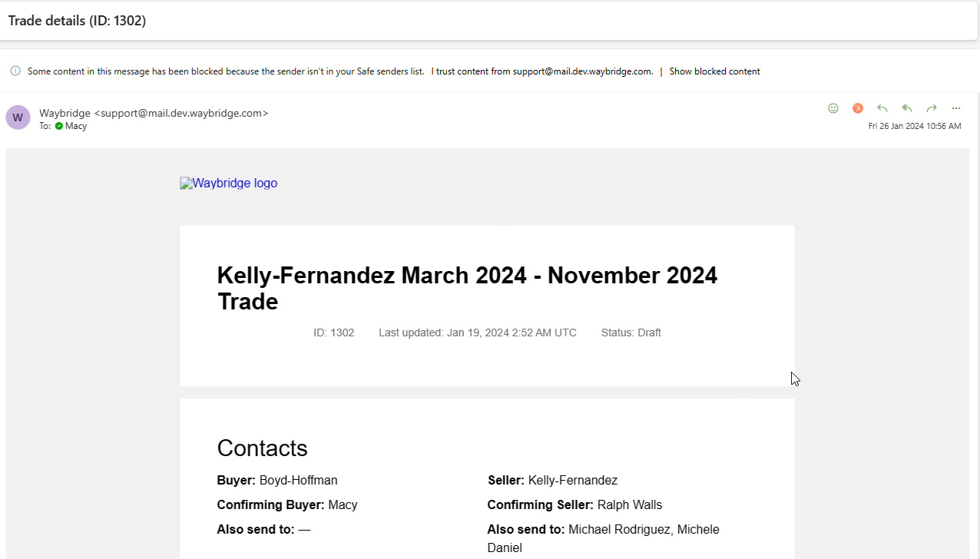Click Macy's green presence status icon
The image size is (980, 559).
pyautogui.click(x=59, y=126)
